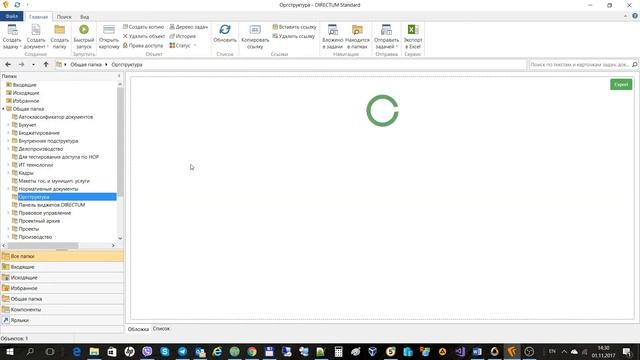Click Вставить ссылку in the ribbon

(x=294, y=27)
